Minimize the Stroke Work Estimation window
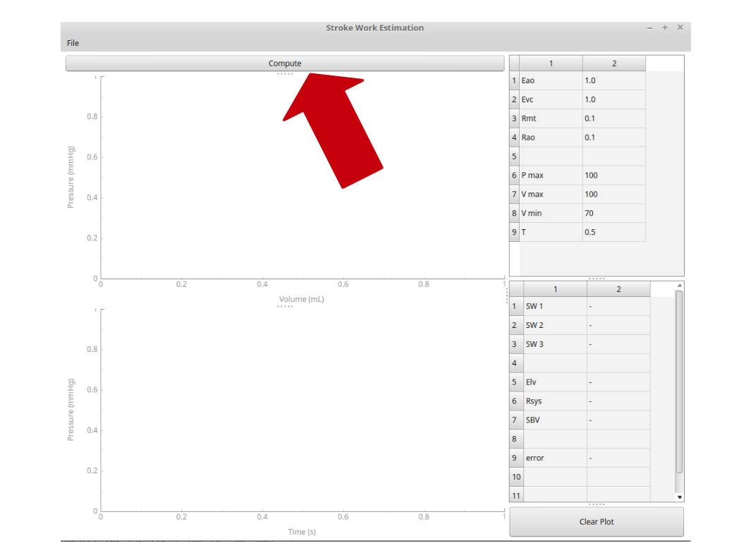The width and height of the screenshot is (746, 560). (649, 28)
